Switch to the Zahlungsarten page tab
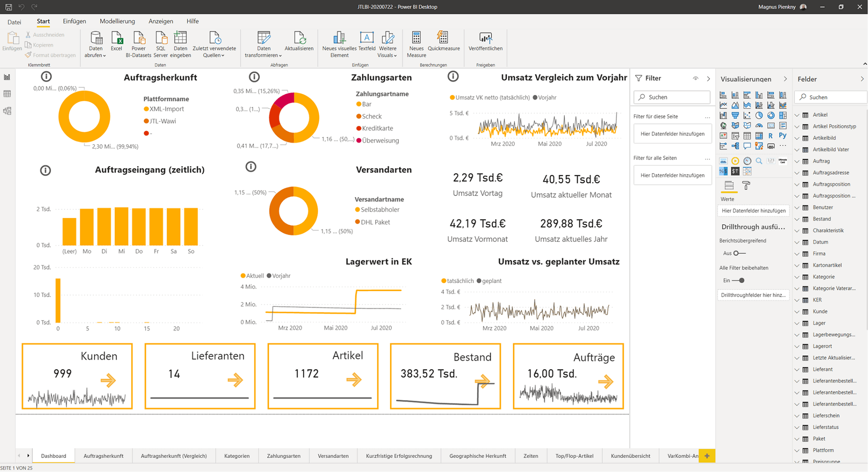 tap(283, 456)
